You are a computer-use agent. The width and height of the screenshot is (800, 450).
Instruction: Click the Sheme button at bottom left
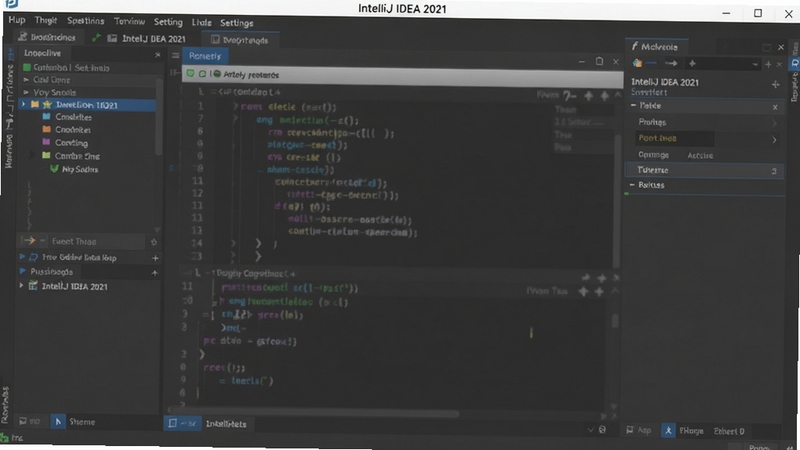point(82,421)
